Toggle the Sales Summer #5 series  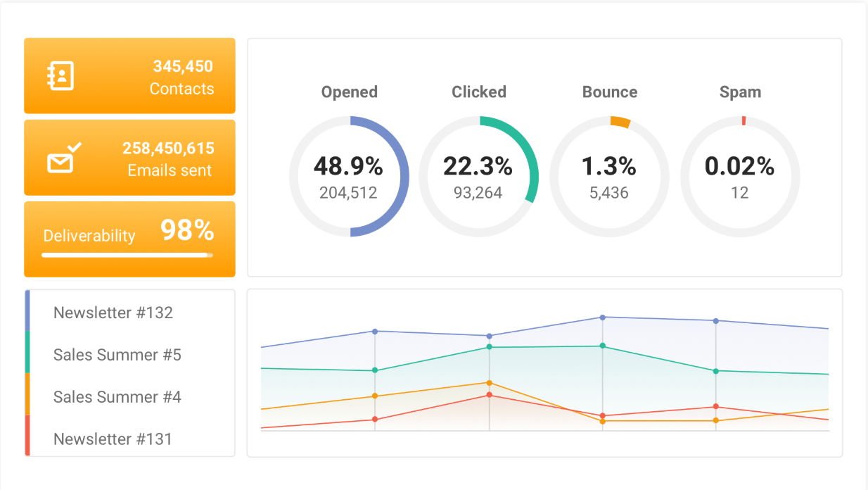point(117,355)
